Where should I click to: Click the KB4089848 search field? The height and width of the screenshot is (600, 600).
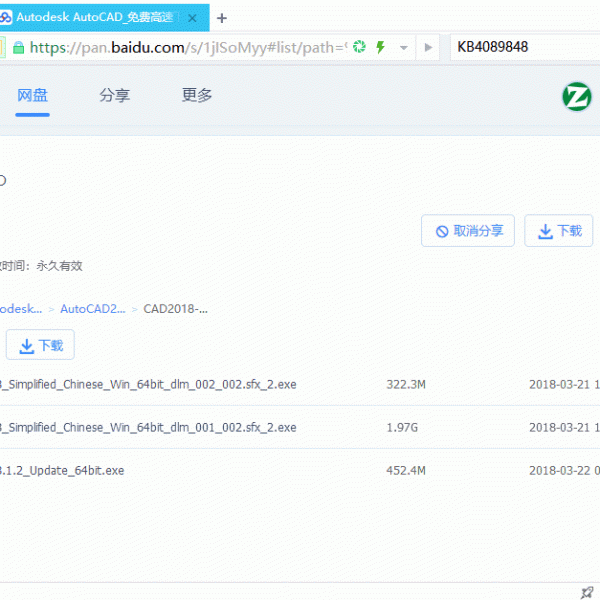[520, 47]
